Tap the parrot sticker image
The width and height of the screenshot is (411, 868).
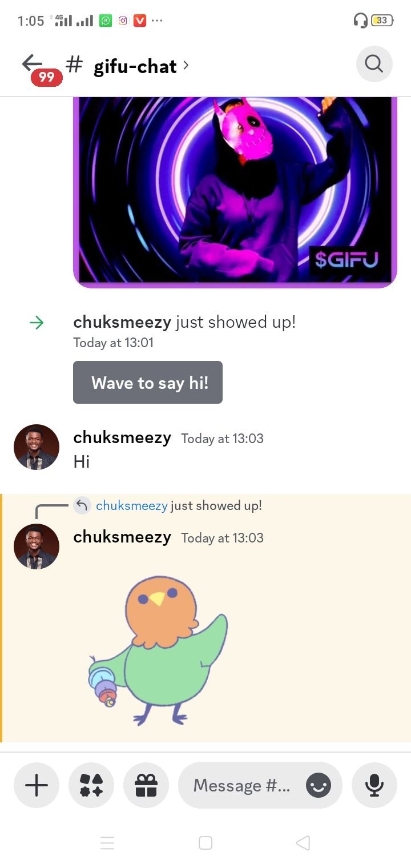[x=158, y=650]
